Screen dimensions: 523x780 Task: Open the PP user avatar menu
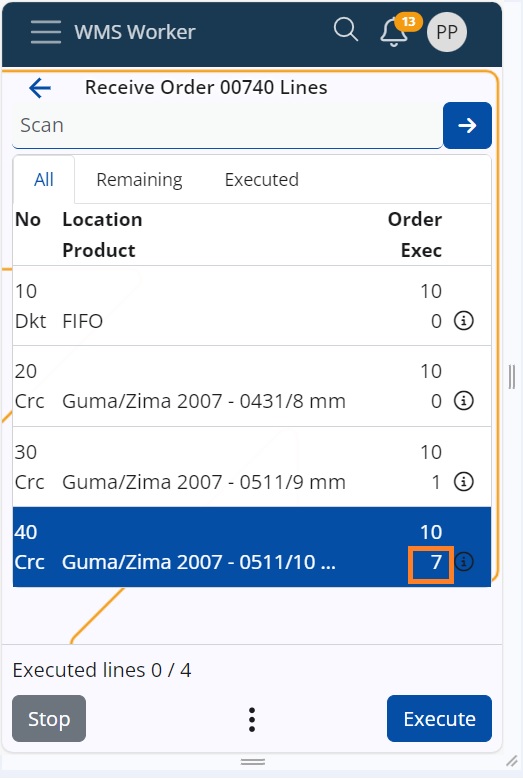coord(447,32)
